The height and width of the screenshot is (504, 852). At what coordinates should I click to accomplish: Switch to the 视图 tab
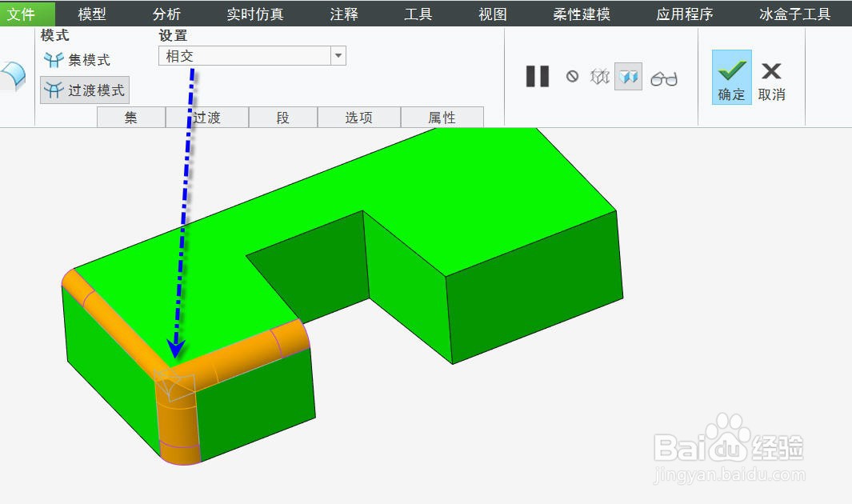pos(492,14)
